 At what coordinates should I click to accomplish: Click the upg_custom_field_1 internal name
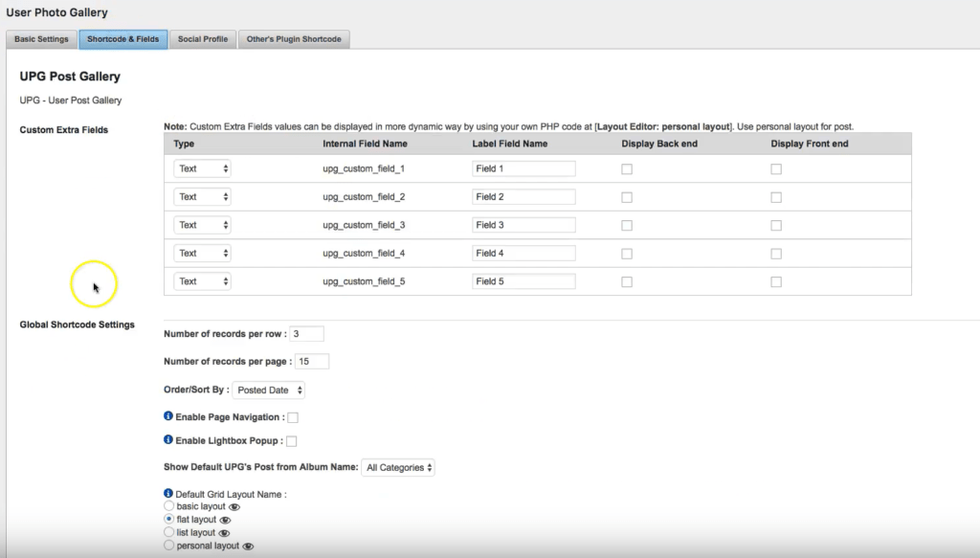click(364, 168)
